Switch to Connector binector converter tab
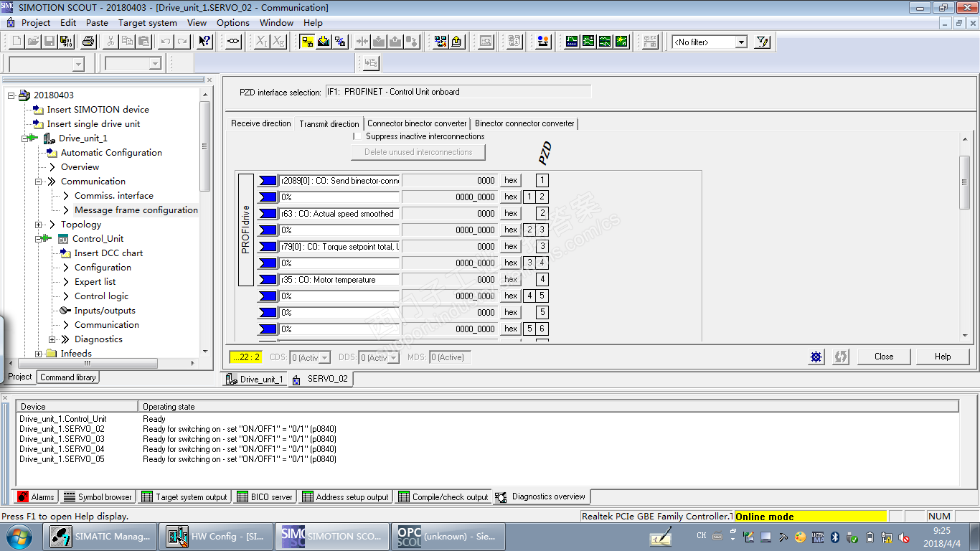980x551 pixels. (417, 123)
